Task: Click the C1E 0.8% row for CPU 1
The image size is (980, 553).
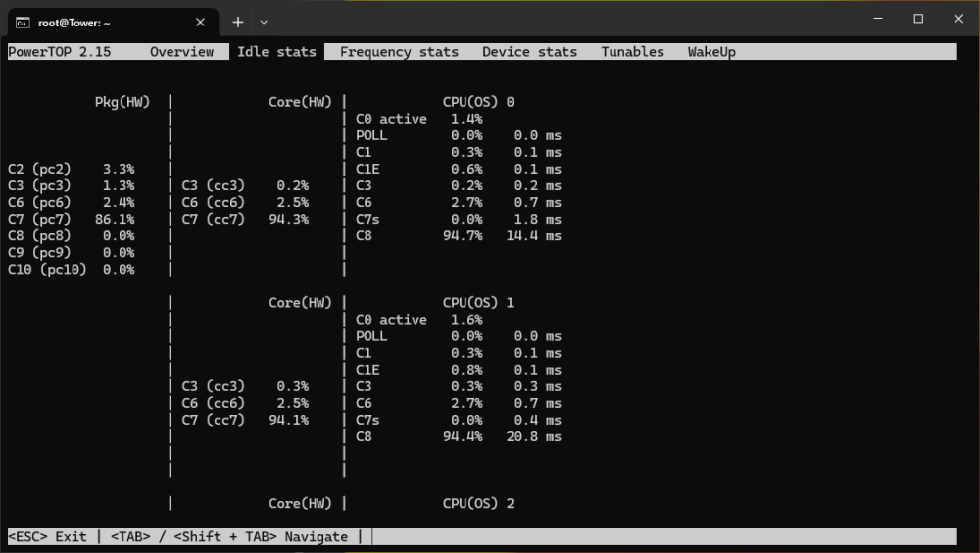Action: tap(458, 370)
